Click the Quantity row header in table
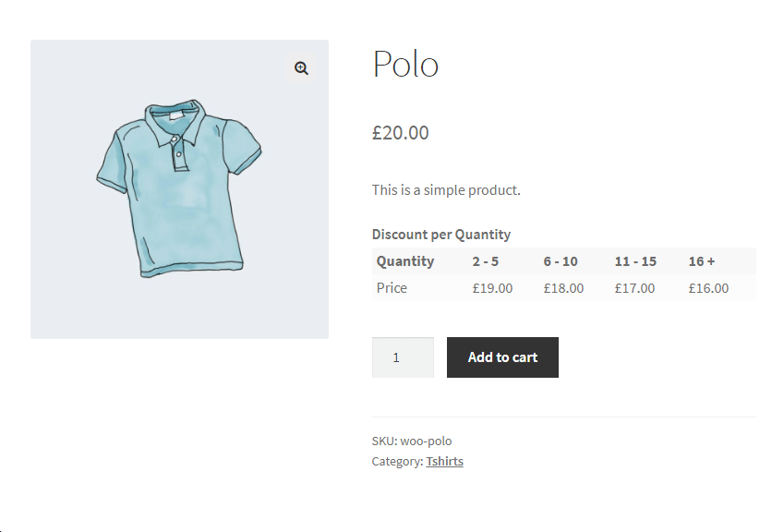Screen dimensions: 784x532 (405, 261)
